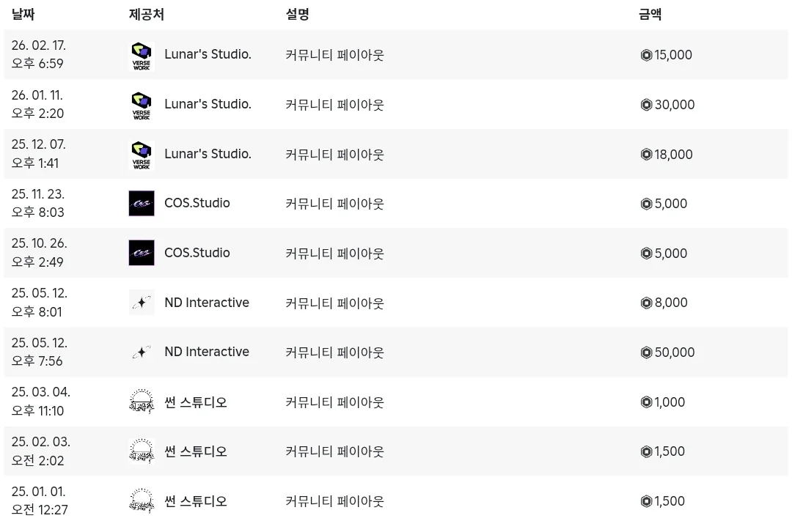Click the 제공처 column header
792x532 pixels.
pyautogui.click(x=147, y=14)
